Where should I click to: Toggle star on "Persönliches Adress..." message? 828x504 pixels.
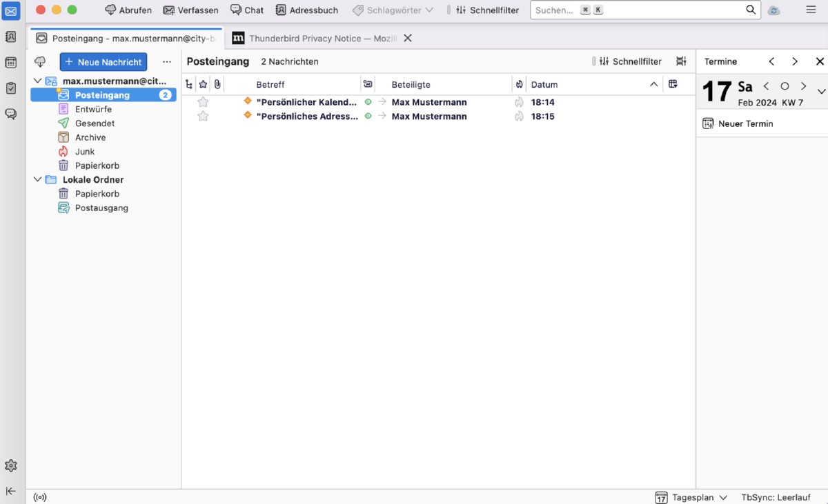click(203, 117)
